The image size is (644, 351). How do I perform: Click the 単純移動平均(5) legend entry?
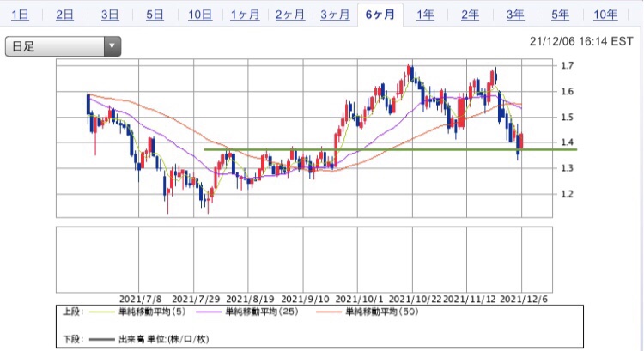point(152,312)
